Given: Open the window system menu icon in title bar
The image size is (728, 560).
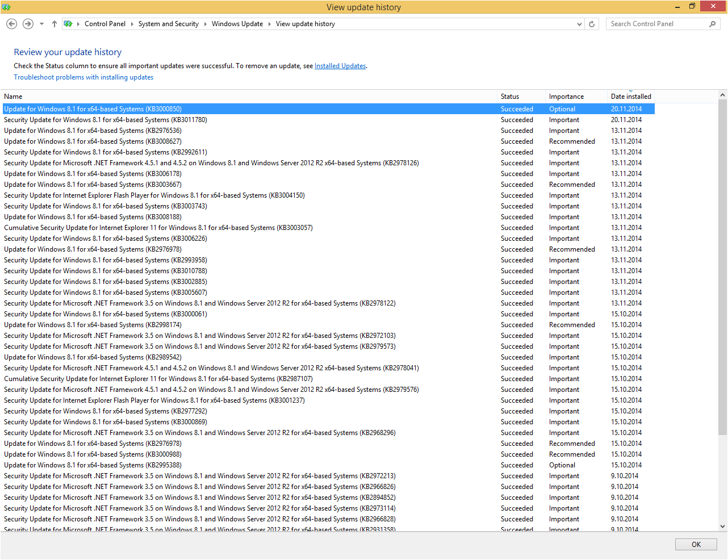Looking at the screenshot, I should point(6,7).
